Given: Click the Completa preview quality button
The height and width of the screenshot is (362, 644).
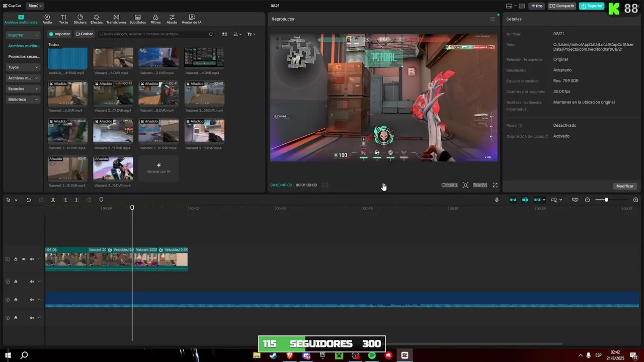Looking at the screenshot, I should click(x=450, y=185).
